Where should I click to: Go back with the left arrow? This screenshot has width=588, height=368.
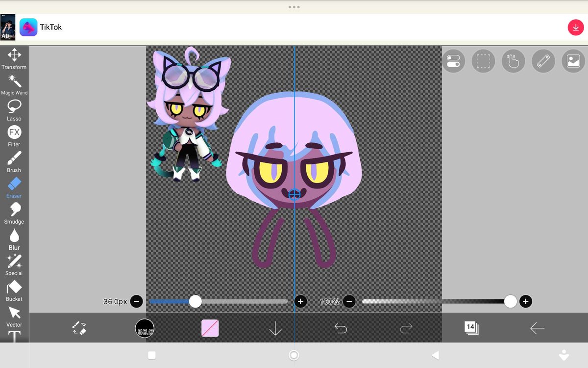click(537, 328)
